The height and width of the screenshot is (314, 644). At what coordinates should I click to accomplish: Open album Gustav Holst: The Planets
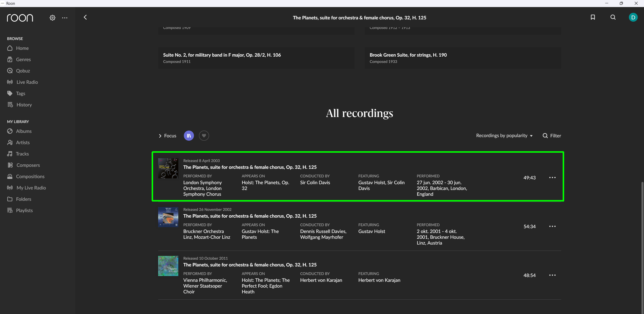(x=260, y=234)
